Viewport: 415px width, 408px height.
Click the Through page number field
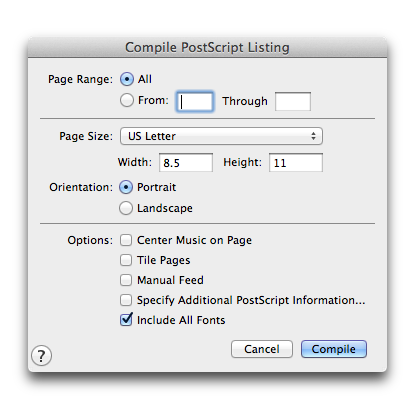coord(293,101)
